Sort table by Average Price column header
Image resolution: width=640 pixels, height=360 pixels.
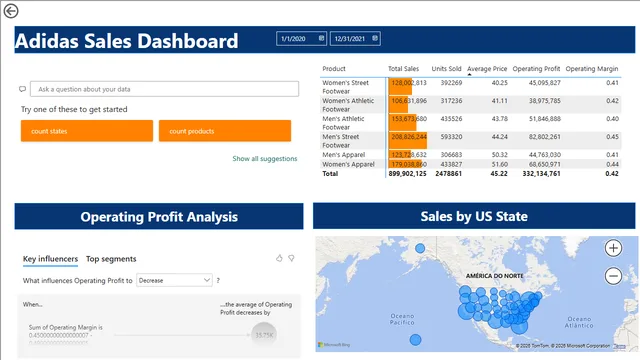(x=487, y=69)
